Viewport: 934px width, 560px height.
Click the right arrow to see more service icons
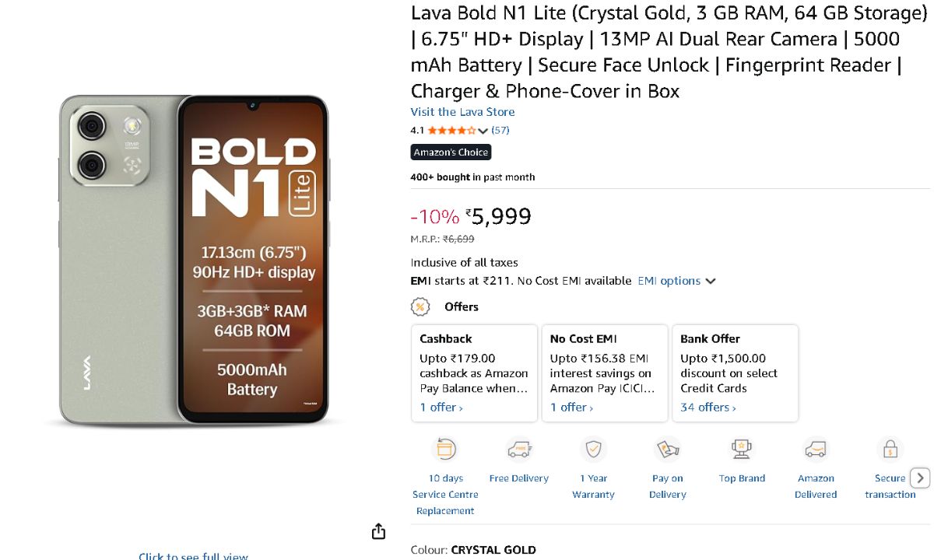tap(920, 478)
